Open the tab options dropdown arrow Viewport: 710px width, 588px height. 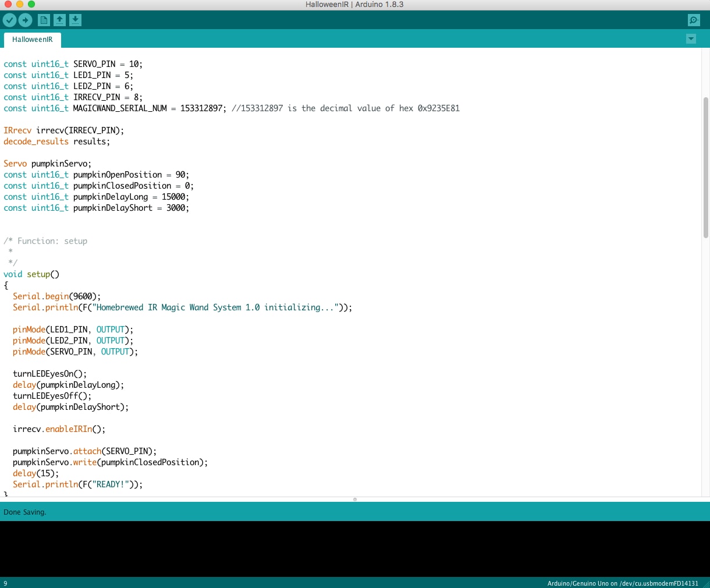click(x=691, y=38)
